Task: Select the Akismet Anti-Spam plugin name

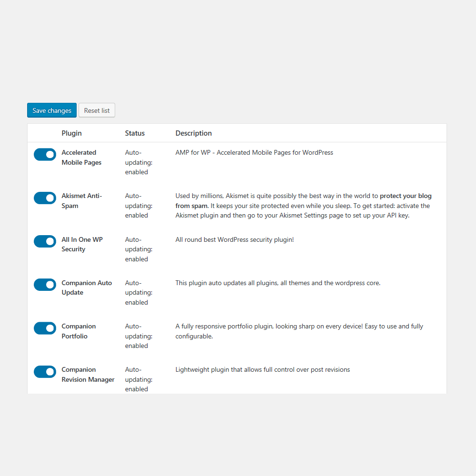Action: (81, 201)
